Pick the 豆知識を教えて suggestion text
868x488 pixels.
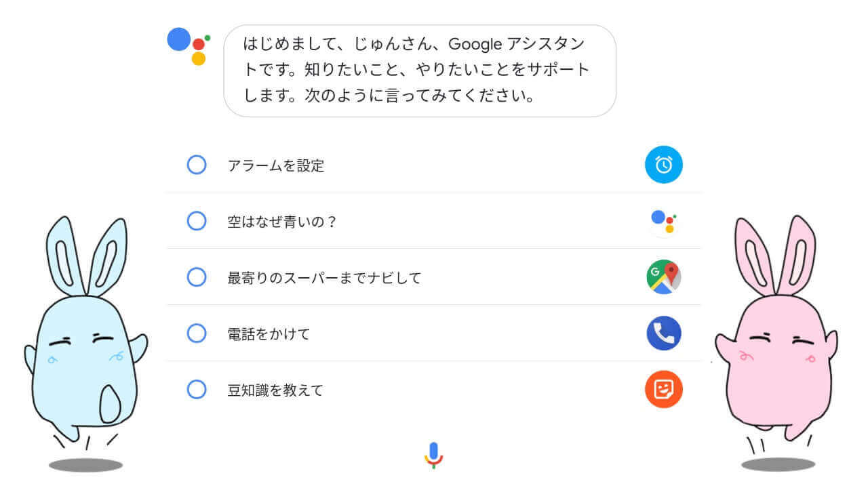pos(275,390)
